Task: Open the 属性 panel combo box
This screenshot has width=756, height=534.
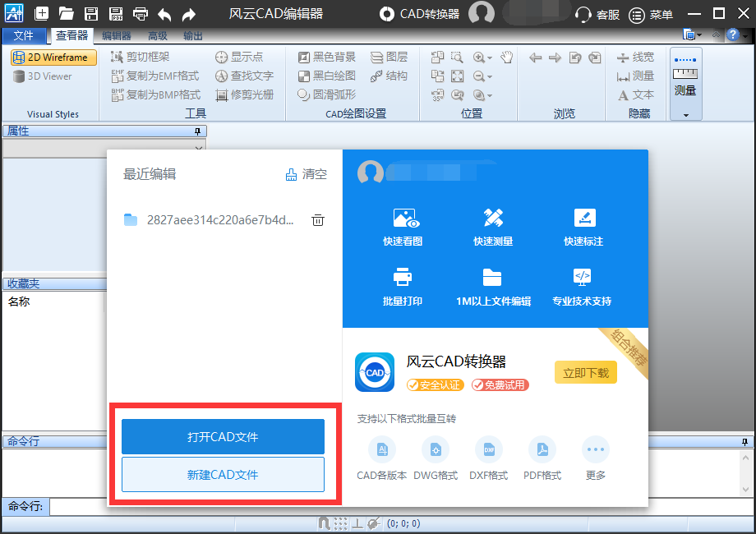Action: tap(104, 148)
